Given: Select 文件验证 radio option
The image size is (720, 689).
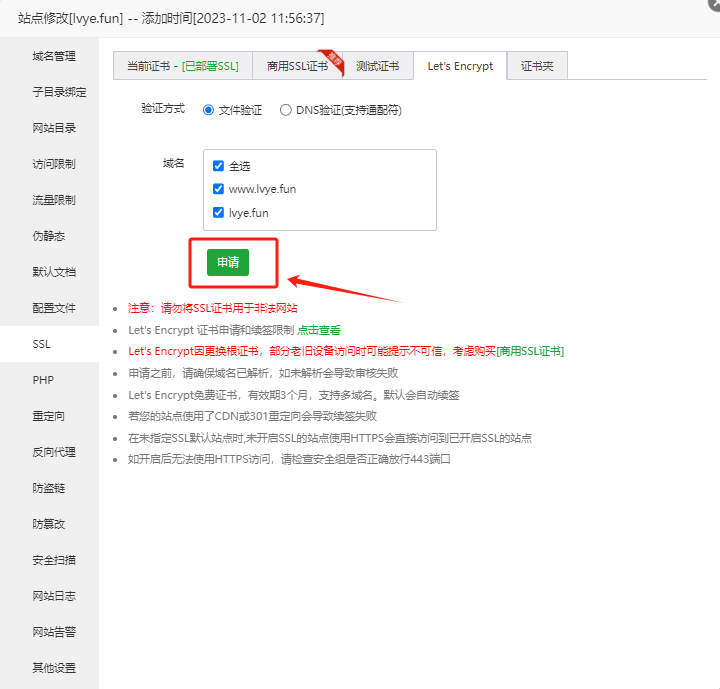Looking at the screenshot, I should click(208, 110).
